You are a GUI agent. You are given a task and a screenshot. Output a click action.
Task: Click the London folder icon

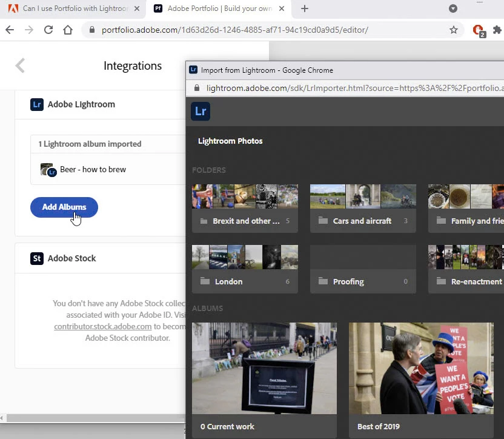[x=205, y=281]
